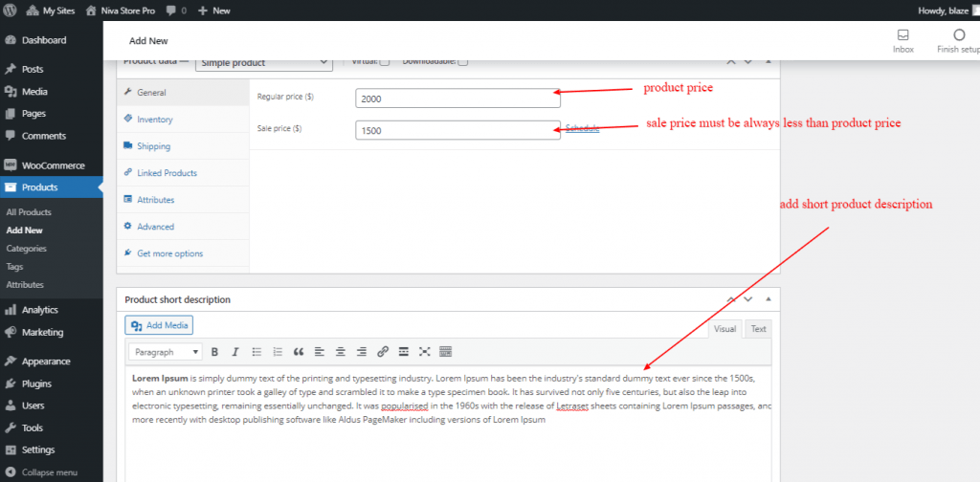Toggle fullscreen editor mode icon
Viewport: 980px width, 482px height.
424,352
